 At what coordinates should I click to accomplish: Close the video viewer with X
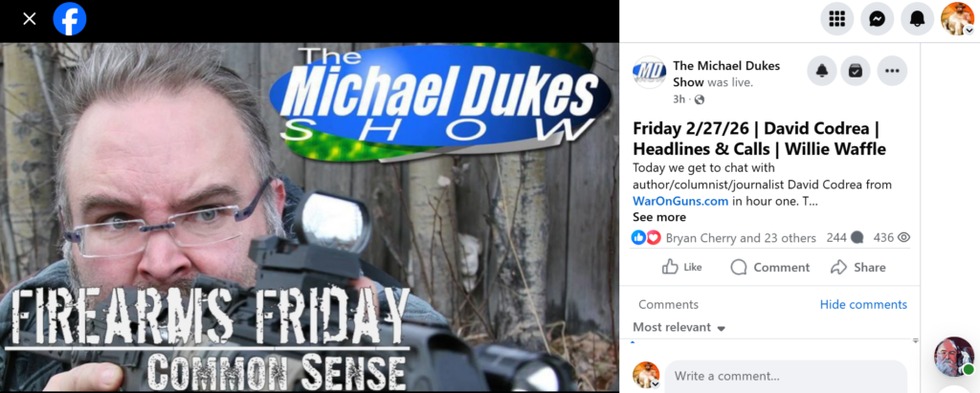(x=30, y=19)
